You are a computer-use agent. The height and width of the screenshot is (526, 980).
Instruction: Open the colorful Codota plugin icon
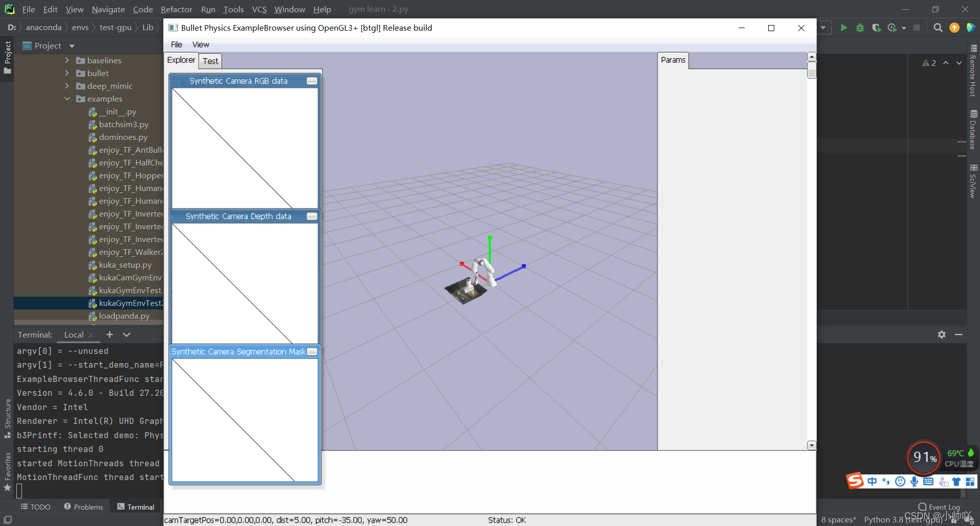coord(971,28)
